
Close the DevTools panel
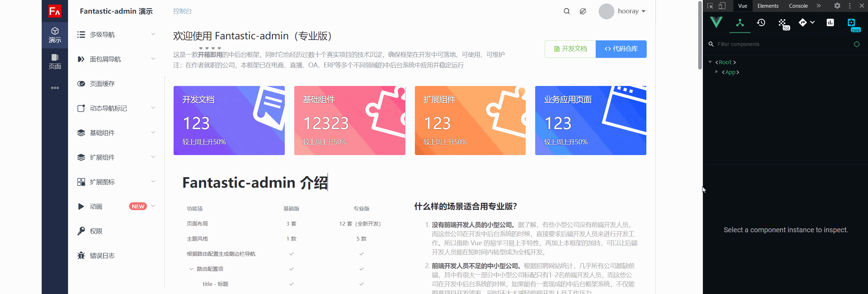(x=862, y=6)
